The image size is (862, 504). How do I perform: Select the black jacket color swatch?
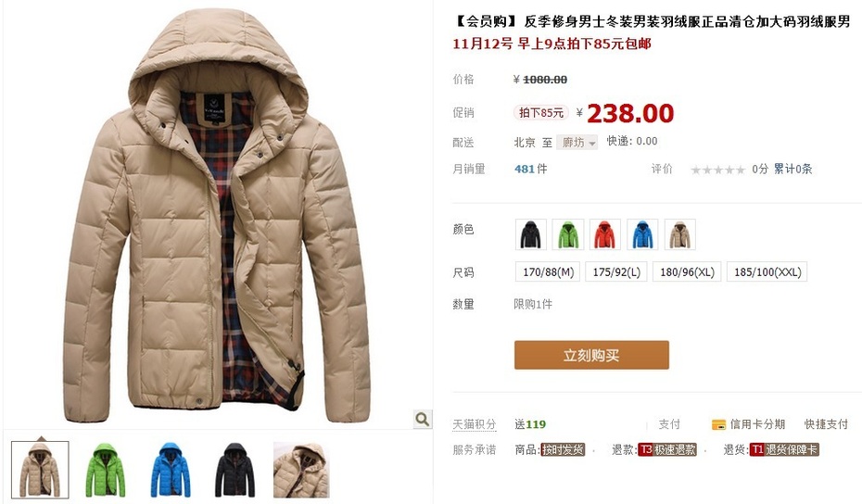click(531, 234)
